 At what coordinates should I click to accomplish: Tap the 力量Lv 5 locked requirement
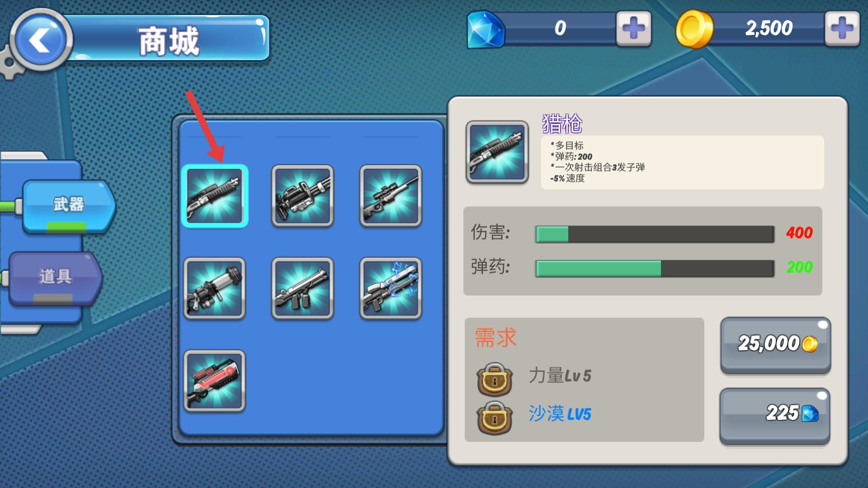click(560, 376)
